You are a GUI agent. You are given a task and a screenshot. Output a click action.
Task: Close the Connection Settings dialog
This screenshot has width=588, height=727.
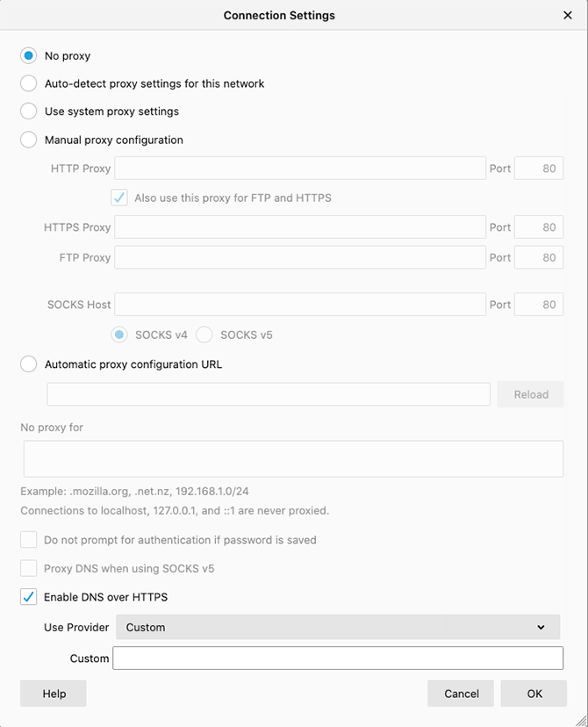pyautogui.click(x=567, y=15)
